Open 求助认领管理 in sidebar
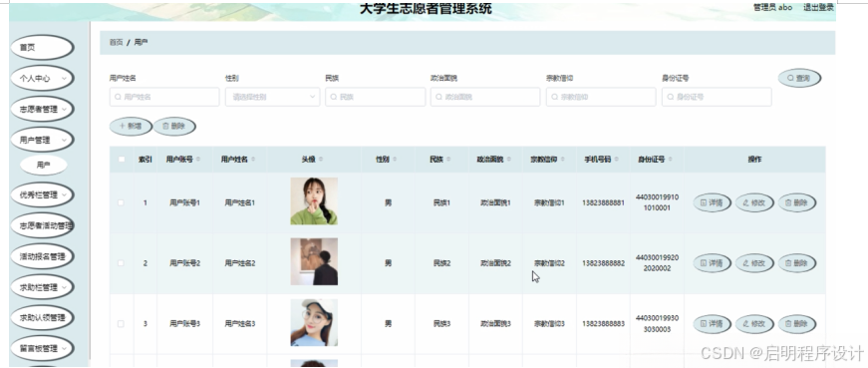 coord(42,317)
